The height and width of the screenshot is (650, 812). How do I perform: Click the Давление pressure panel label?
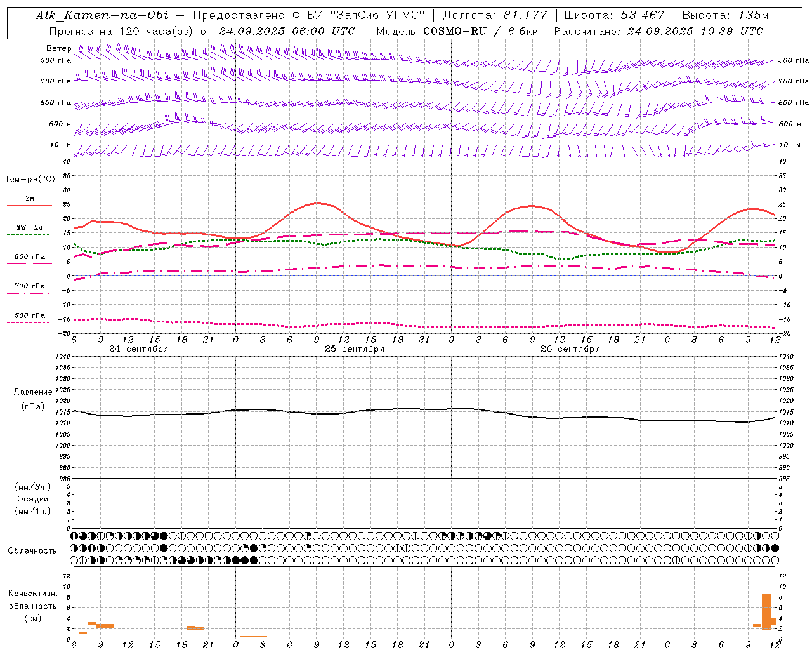pos(33,392)
